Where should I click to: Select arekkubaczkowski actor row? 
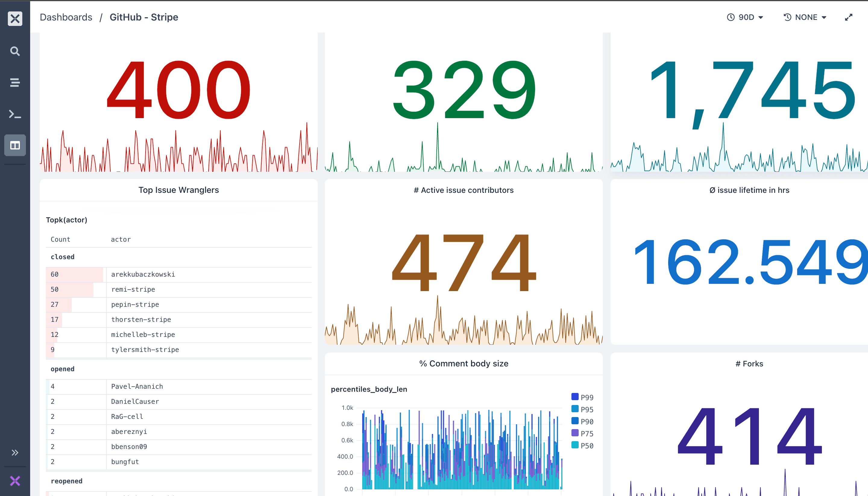point(178,275)
